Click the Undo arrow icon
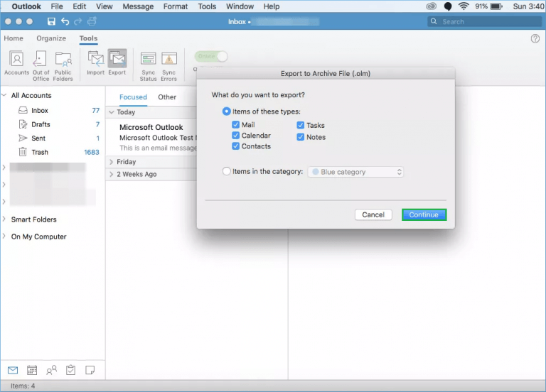This screenshot has height=392, width=546. (65, 21)
